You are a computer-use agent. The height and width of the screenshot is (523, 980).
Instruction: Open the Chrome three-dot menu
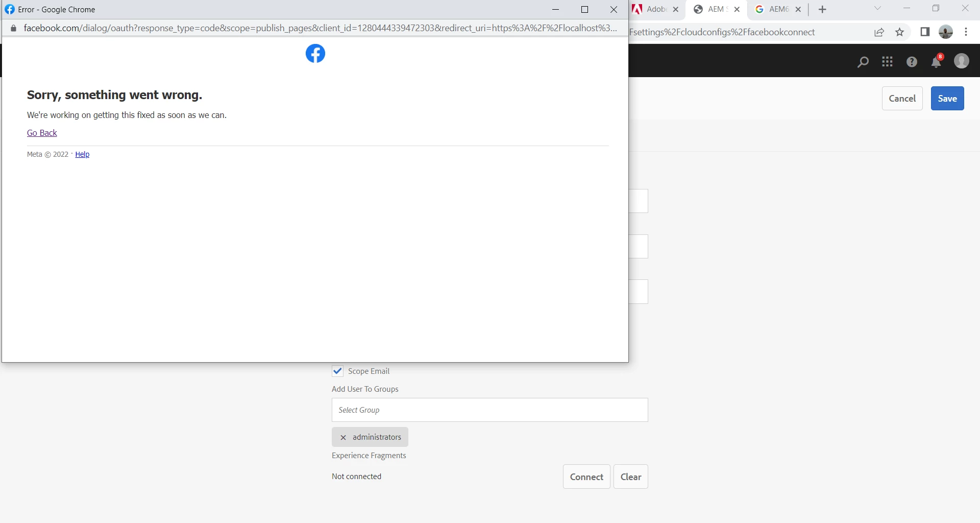point(966,32)
